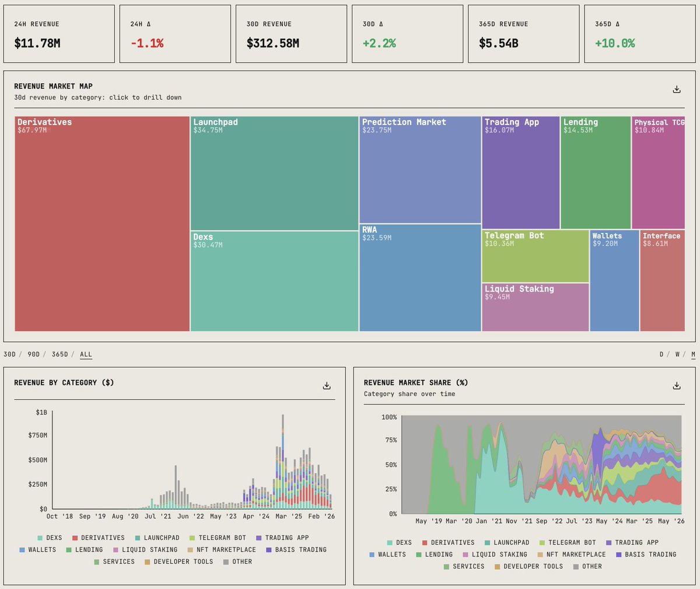Image resolution: width=700 pixels, height=589 pixels.
Task: Toggle DEXS in Market Share legend
Action: coord(399,542)
